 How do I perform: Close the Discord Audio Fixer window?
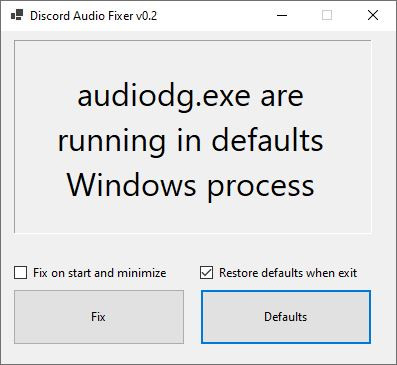[x=373, y=15]
